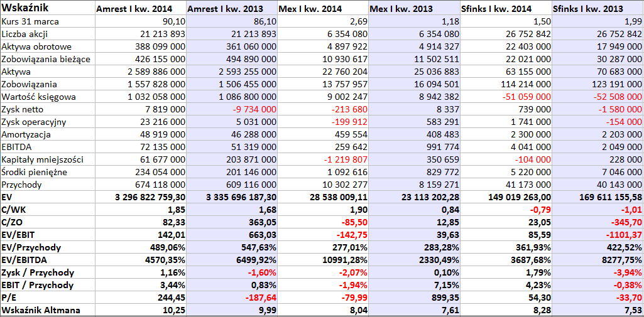Select the Amrest I kw. 2013 column header
The width and height of the screenshot is (644, 317).
click(x=232, y=8)
